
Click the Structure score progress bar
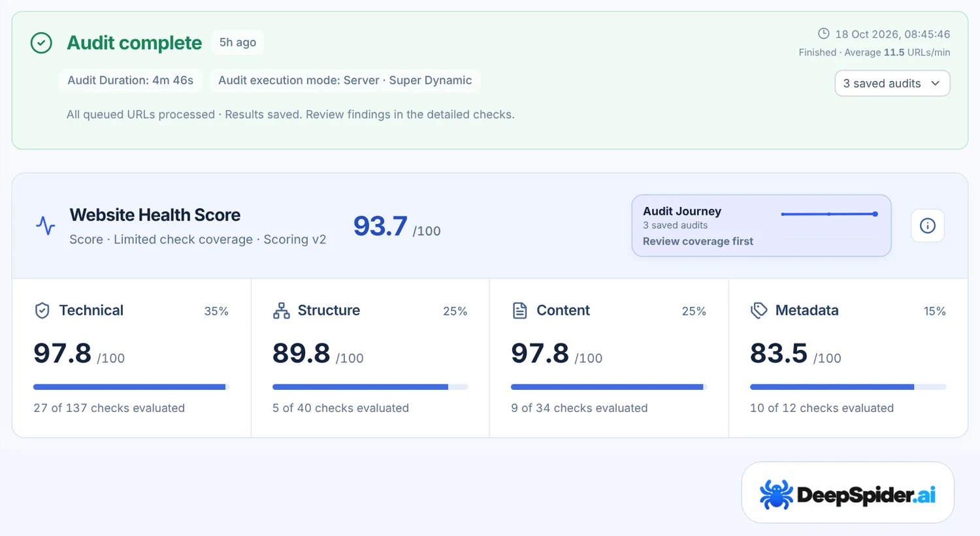click(370, 387)
